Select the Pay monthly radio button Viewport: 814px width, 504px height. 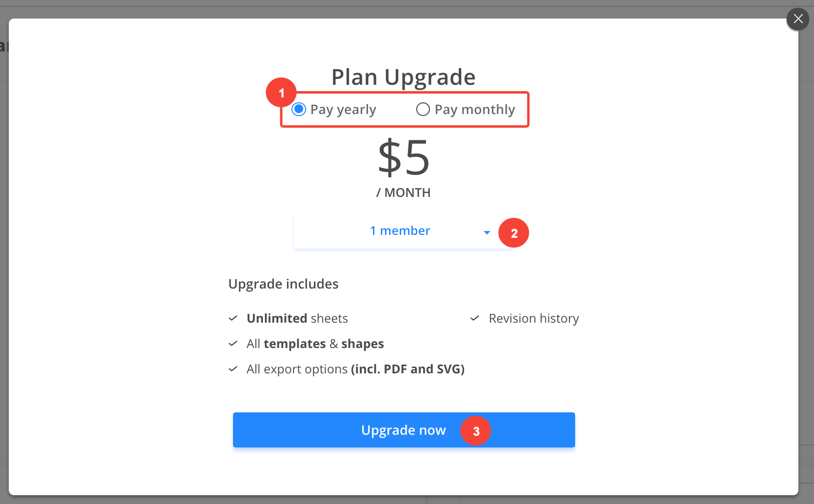(423, 109)
